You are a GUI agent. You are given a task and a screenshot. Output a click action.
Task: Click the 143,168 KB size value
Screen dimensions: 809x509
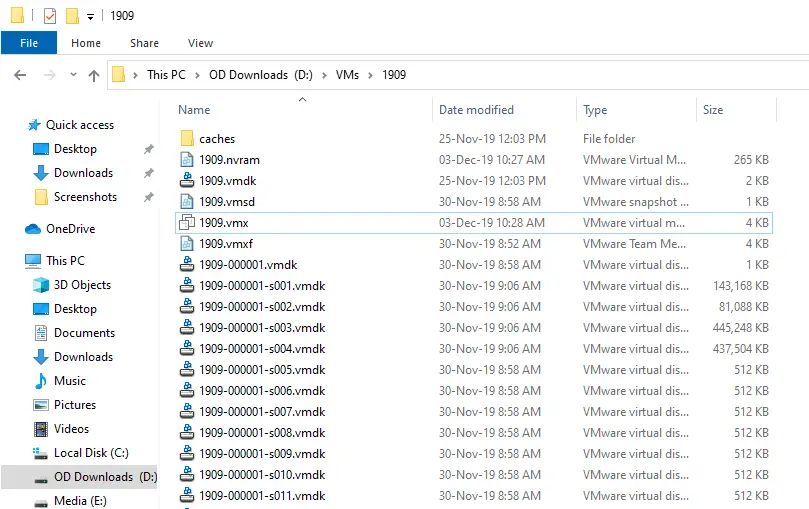coord(740,286)
